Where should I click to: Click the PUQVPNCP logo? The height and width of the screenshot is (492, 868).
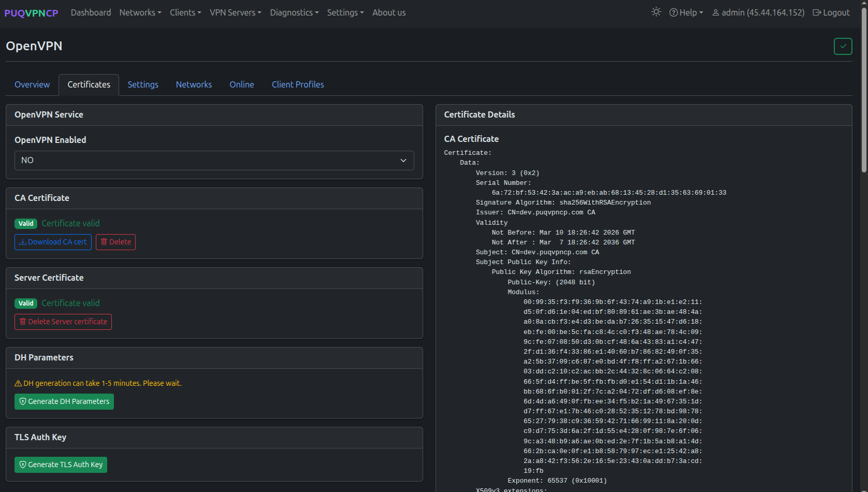tap(31, 13)
